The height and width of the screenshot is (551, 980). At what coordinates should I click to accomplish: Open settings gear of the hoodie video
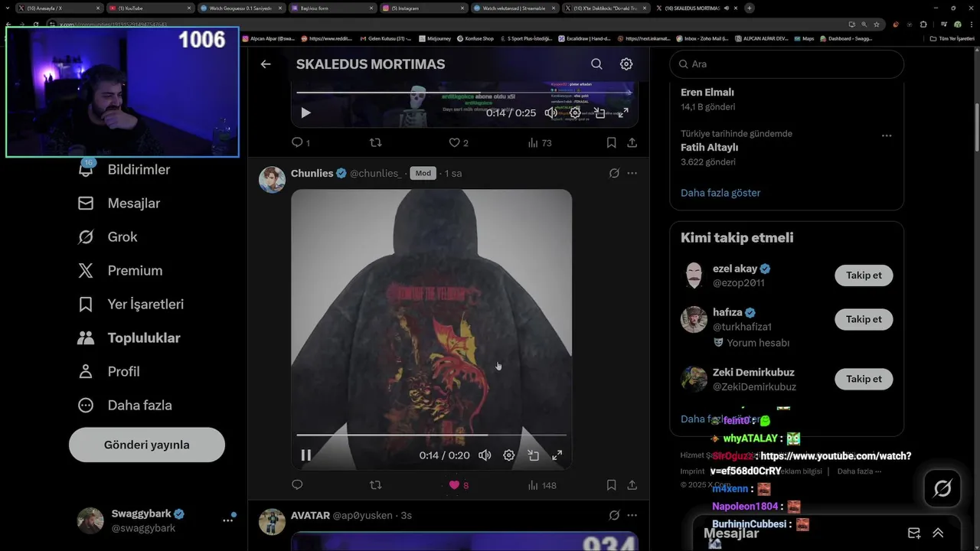(508, 455)
